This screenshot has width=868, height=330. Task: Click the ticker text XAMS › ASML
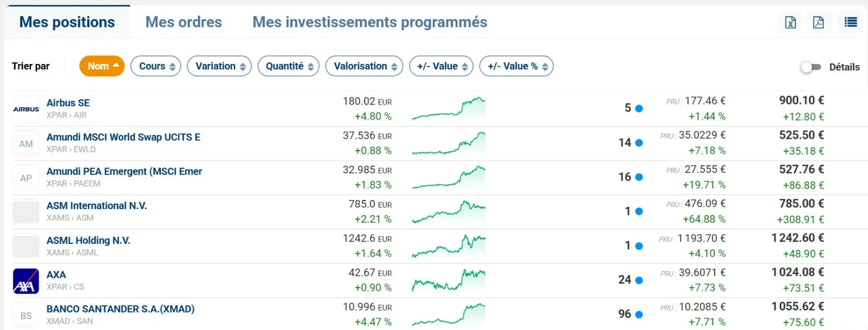point(72,253)
